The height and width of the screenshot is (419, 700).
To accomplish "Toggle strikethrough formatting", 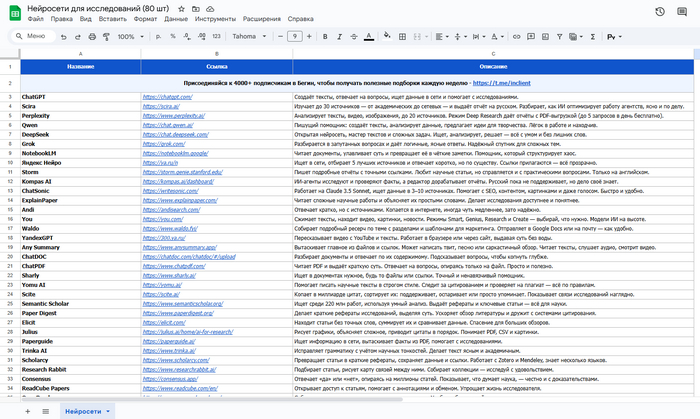I will click(x=353, y=36).
